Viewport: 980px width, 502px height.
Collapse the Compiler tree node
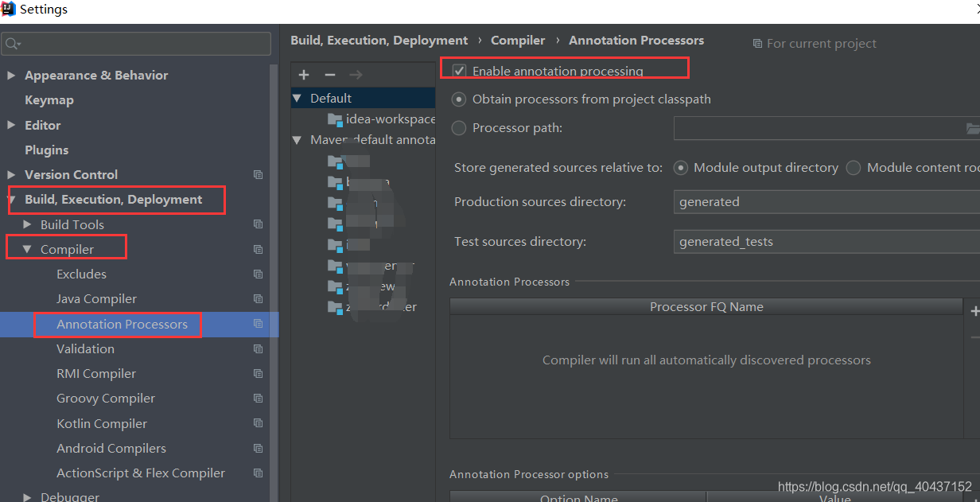click(x=27, y=250)
